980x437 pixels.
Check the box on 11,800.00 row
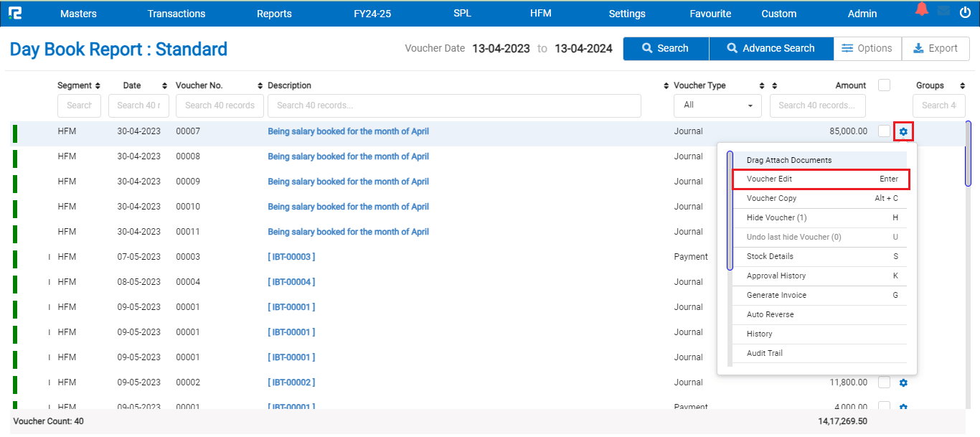(884, 382)
